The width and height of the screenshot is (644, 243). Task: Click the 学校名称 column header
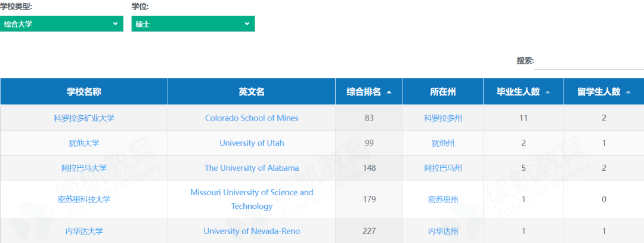pyautogui.click(x=84, y=92)
